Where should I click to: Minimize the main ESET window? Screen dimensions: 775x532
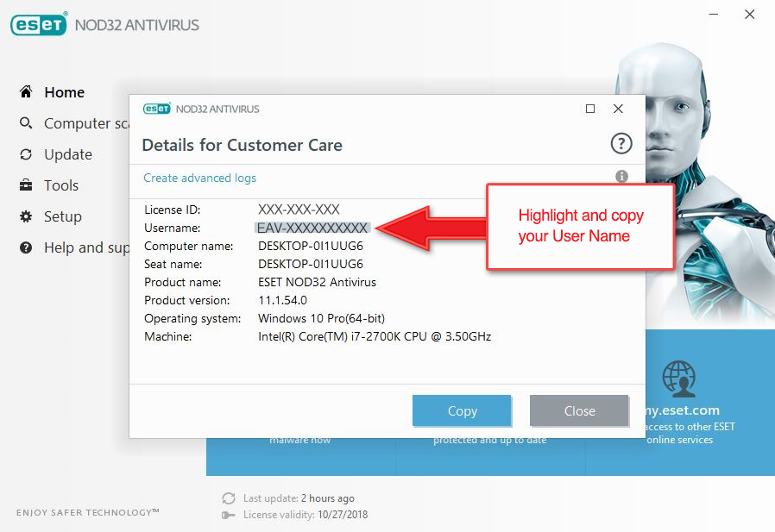(714, 15)
